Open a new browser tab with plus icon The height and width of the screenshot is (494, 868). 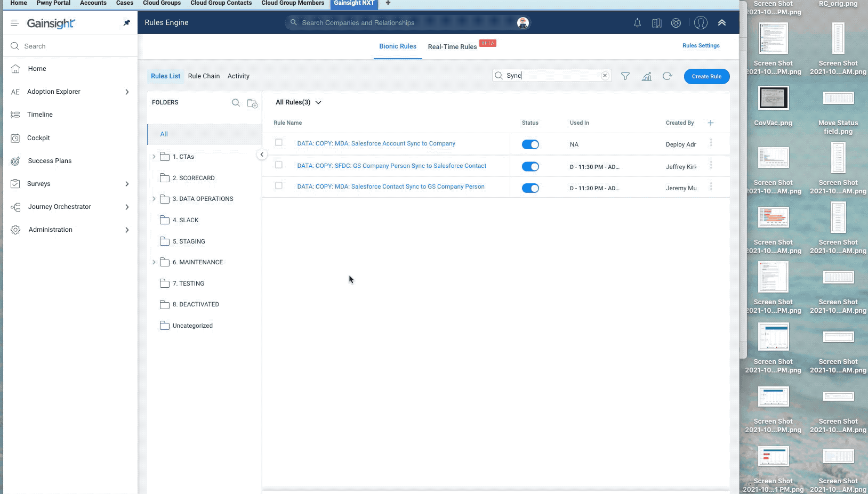(388, 3)
